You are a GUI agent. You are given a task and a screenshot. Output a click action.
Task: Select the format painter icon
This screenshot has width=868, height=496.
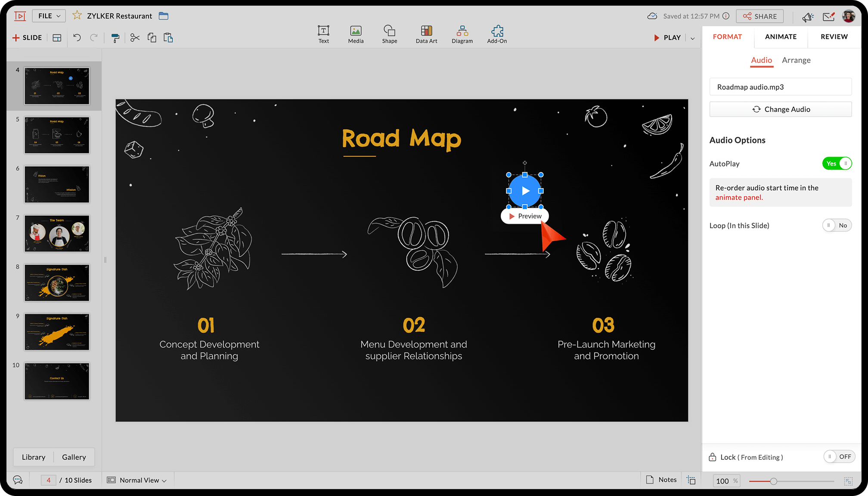tap(115, 38)
